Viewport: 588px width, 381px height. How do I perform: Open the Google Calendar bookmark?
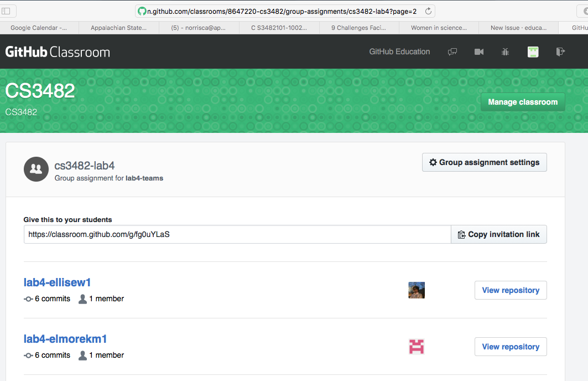[x=38, y=27]
